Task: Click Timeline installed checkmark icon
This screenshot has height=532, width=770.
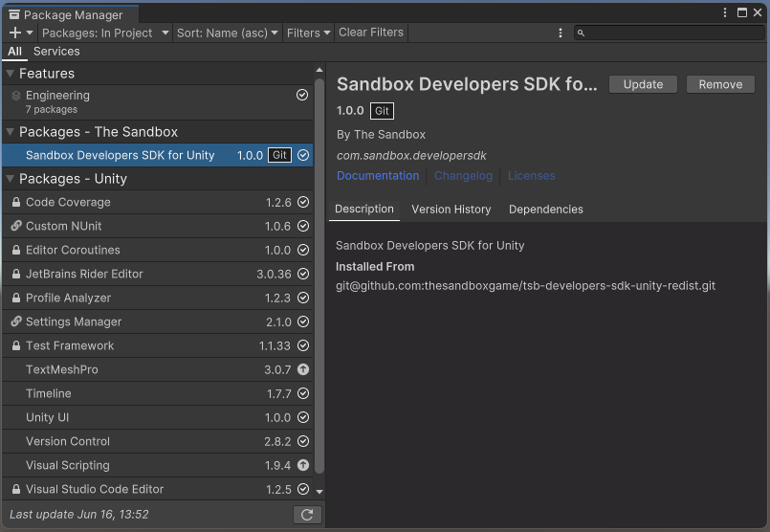Action: click(303, 393)
